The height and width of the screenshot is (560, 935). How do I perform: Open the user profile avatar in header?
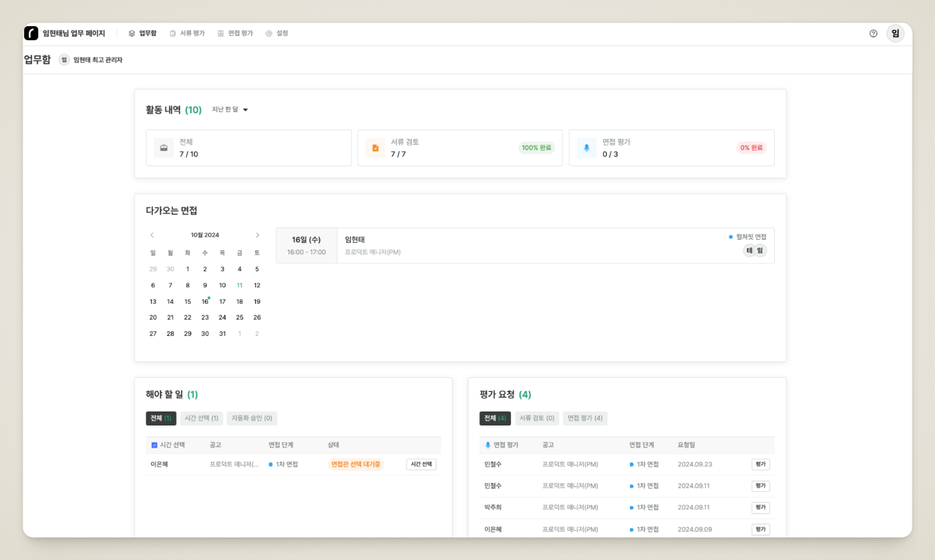(895, 33)
